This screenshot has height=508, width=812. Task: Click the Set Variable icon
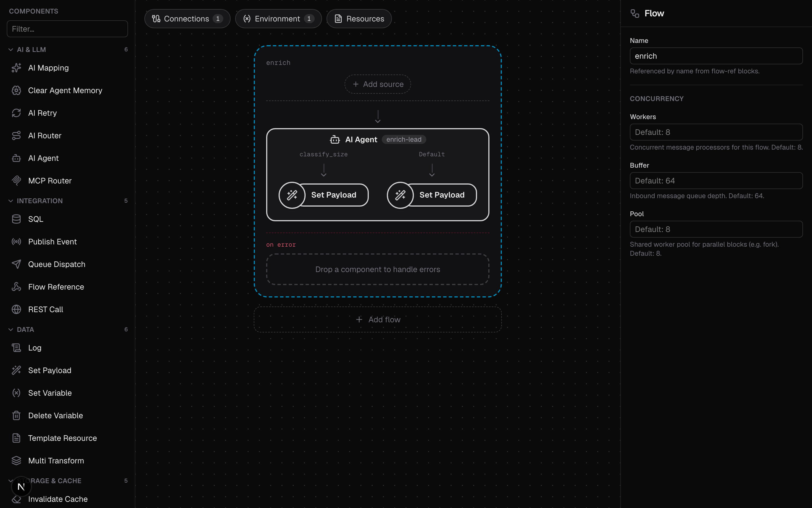click(x=16, y=393)
